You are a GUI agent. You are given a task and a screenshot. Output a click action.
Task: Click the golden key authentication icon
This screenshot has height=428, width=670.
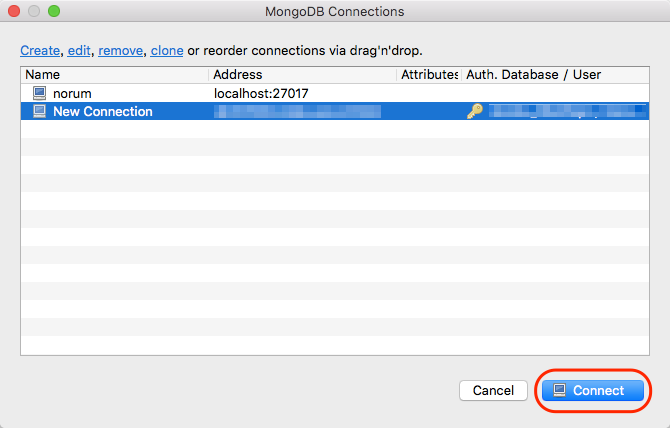click(475, 111)
